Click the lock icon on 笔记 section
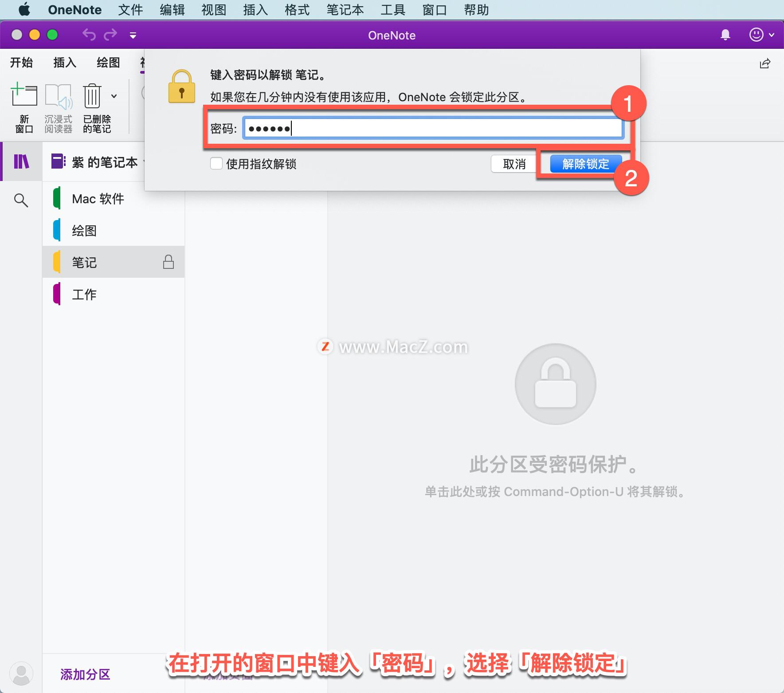Image resolution: width=784 pixels, height=693 pixels. 169,262
